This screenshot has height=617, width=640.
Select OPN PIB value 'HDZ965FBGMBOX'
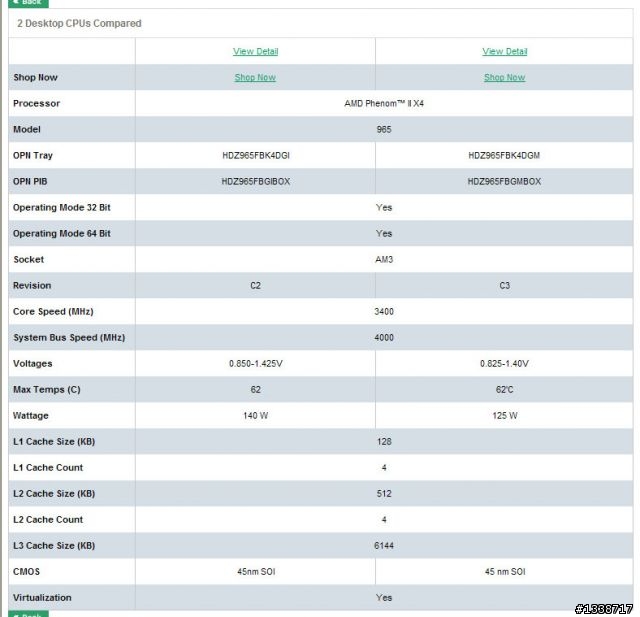[504, 182]
